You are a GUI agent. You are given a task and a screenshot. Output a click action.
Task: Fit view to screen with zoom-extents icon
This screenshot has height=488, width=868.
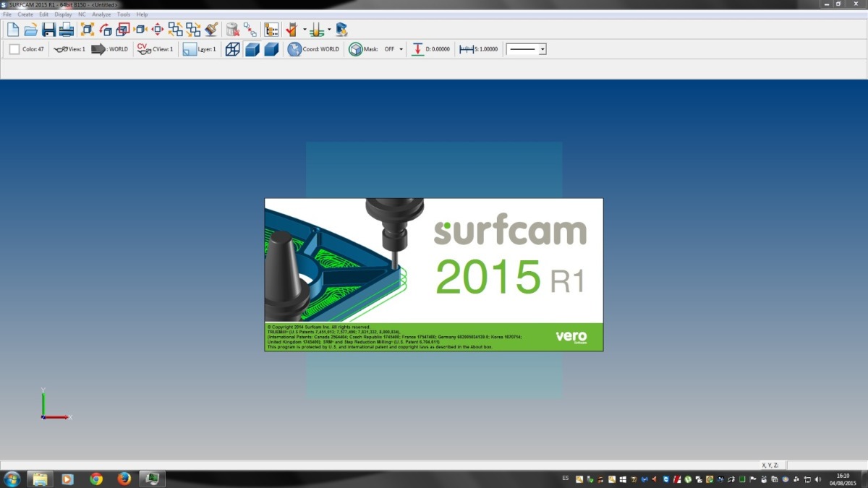[88, 30]
